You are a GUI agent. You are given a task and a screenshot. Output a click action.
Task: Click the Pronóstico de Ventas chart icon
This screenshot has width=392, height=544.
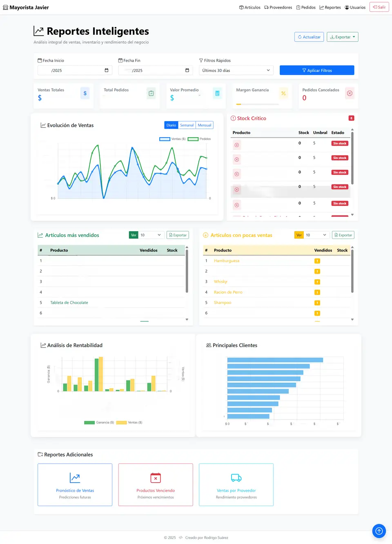point(75,477)
